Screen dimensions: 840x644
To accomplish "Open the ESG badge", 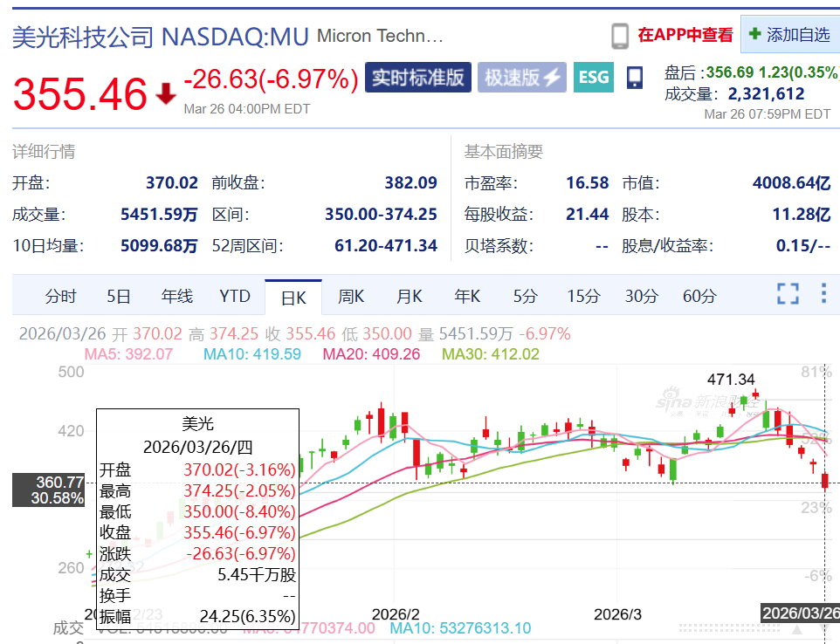I will 594,77.
